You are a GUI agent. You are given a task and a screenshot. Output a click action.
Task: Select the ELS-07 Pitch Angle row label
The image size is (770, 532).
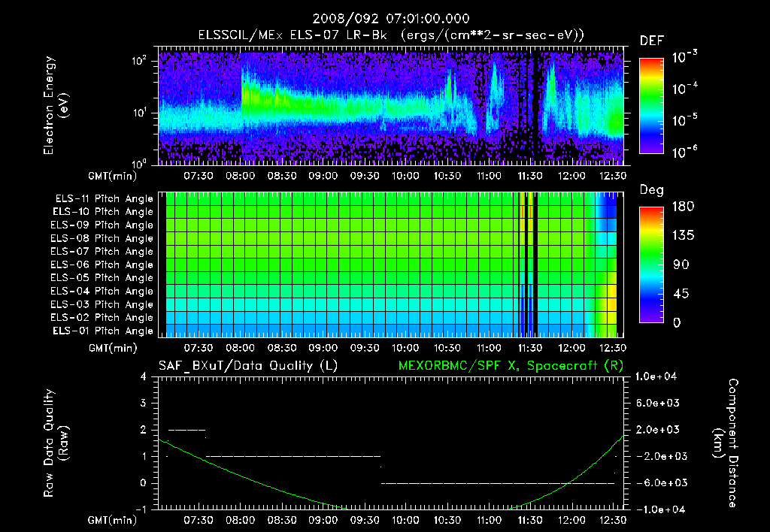click(x=102, y=252)
